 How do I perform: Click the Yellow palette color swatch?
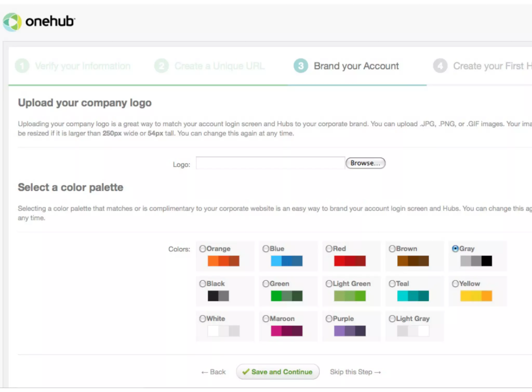pos(476,296)
